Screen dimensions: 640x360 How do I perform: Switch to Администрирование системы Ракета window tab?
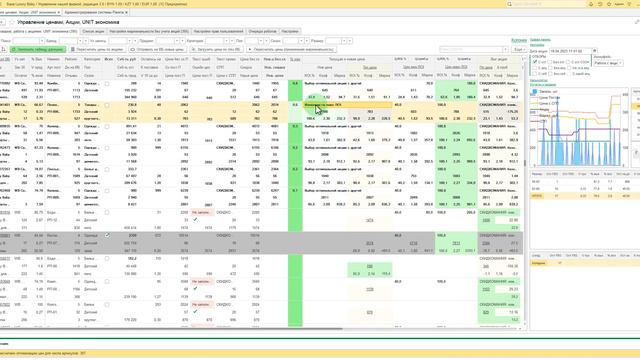(x=94, y=12)
